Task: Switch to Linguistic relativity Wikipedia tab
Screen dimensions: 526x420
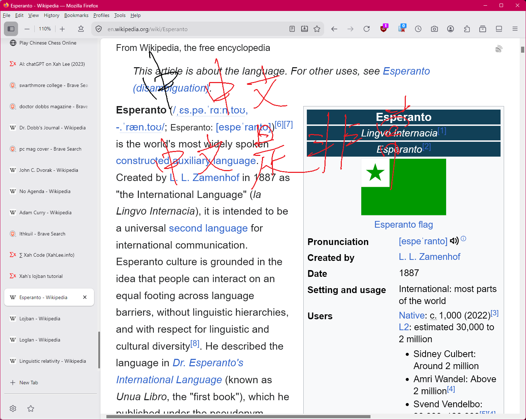Action: tap(49, 361)
